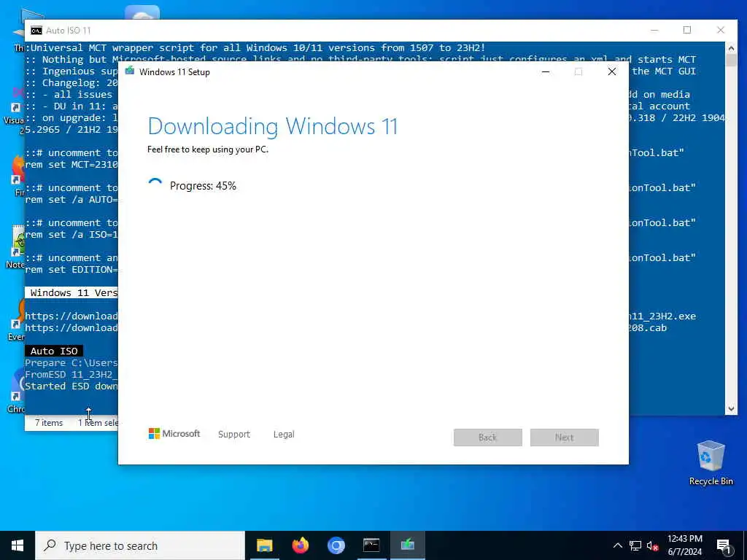
Task: Click the Downloading Windows 11 heading
Action: click(x=273, y=126)
